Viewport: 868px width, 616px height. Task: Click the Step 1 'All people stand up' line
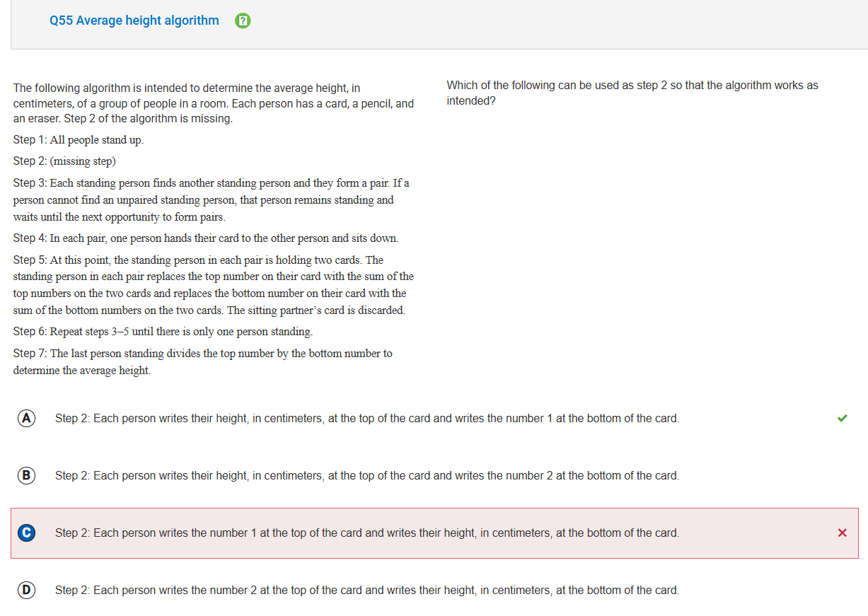pyautogui.click(x=79, y=140)
